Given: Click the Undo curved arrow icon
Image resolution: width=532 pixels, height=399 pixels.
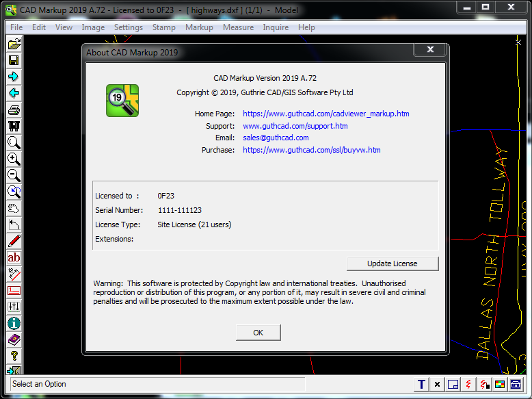Looking at the screenshot, I should click(x=14, y=224).
